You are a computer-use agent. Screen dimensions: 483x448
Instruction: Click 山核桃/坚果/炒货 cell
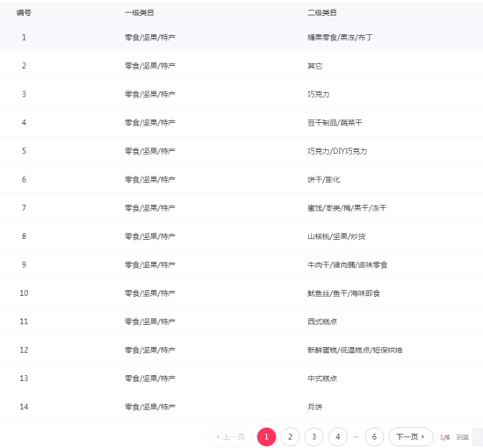[336, 236]
